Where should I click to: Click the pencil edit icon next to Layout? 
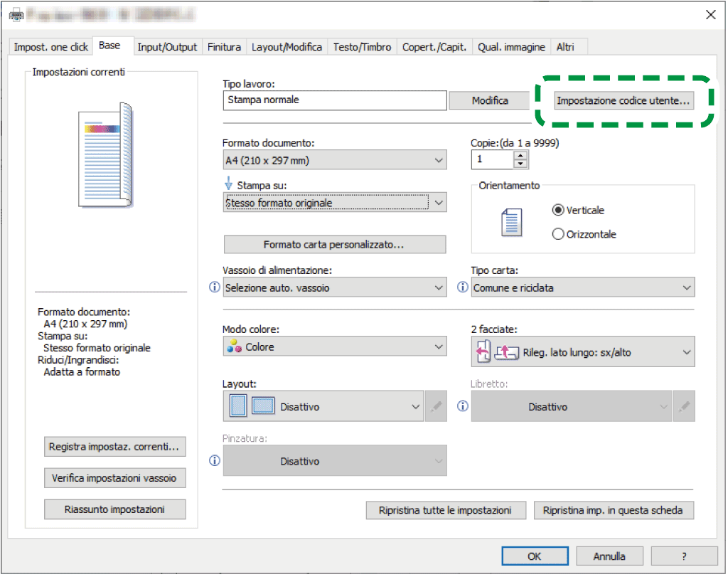pos(436,406)
